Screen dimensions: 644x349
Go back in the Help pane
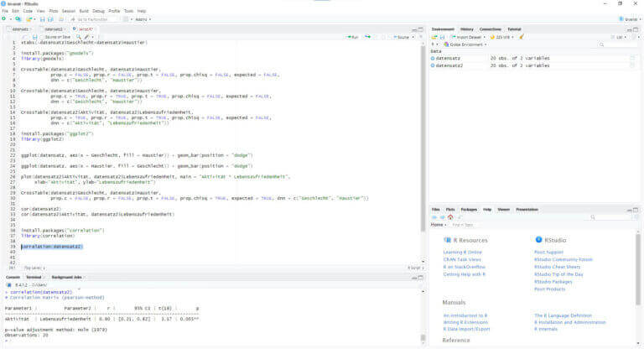pos(434,217)
